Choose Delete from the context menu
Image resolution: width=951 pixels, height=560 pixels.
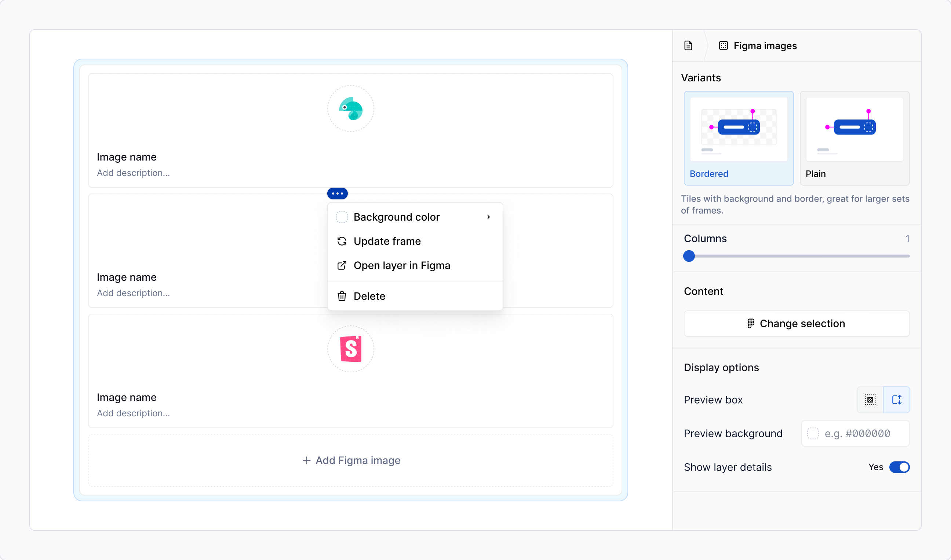369,296
